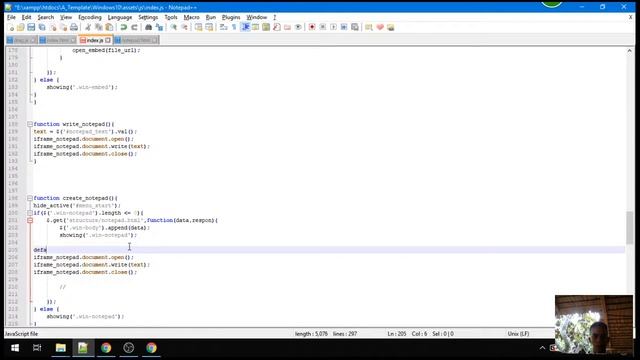Open the Macro menu
Screen dimensions: 640x360
pos(191,17)
